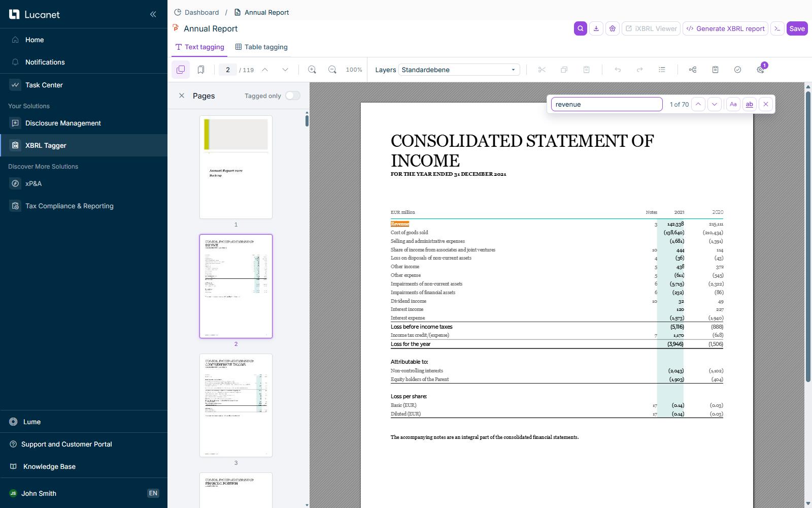Jump to previous search match
Image resolution: width=812 pixels, height=508 pixels.
pos(698,104)
